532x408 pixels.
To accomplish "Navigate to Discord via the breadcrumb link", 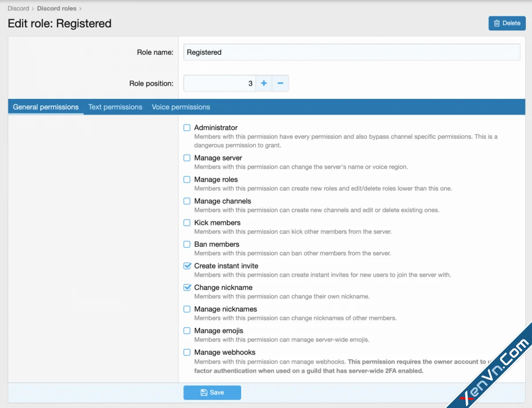I will coord(18,8).
